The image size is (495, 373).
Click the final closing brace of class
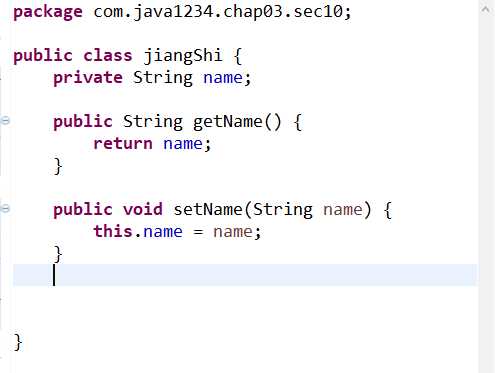[18, 342]
